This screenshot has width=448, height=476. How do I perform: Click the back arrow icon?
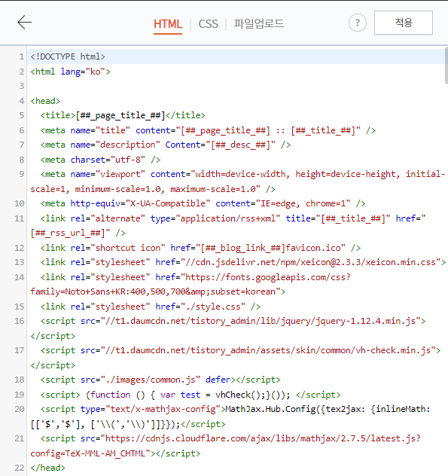(x=24, y=23)
